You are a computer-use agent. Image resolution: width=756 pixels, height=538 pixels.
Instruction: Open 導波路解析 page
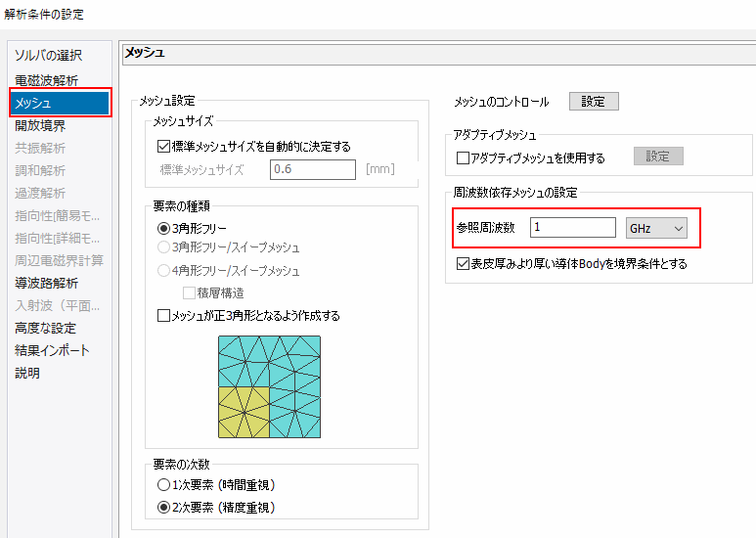[46, 283]
